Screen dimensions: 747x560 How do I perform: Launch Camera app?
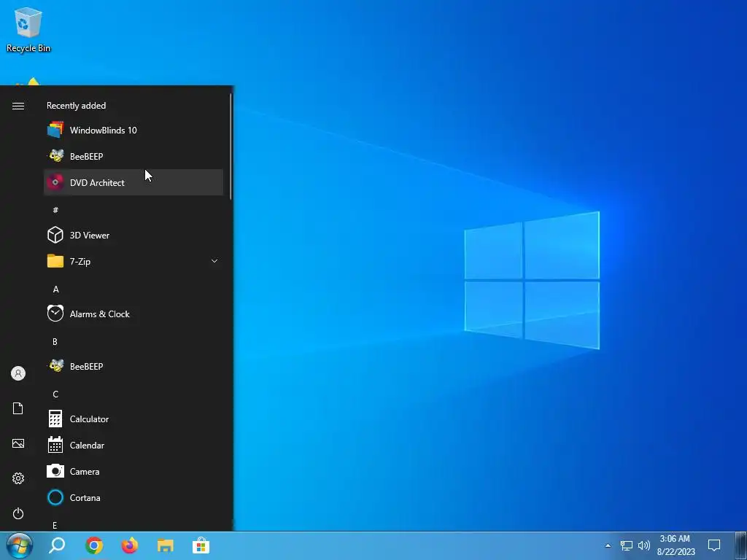click(133, 472)
